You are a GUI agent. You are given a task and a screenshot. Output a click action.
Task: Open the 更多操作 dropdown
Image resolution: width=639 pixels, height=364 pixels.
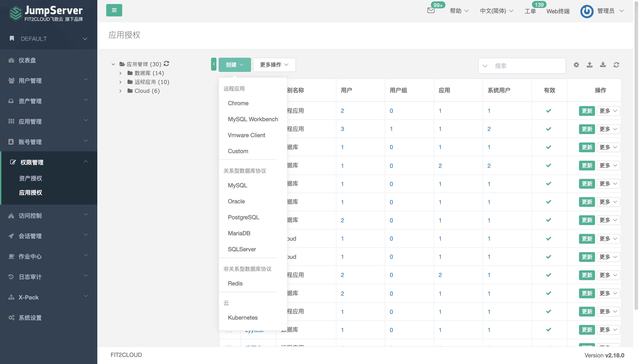pyautogui.click(x=274, y=65)
